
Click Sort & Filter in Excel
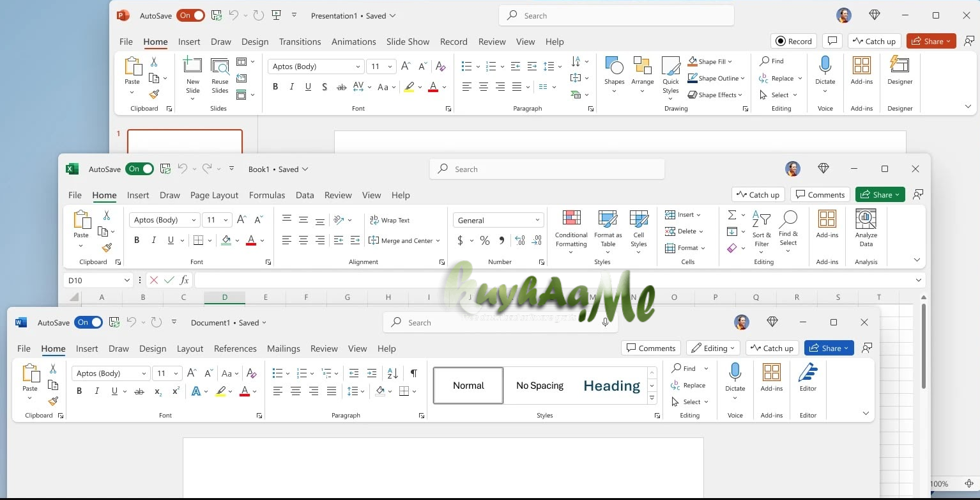pos(762,230)
